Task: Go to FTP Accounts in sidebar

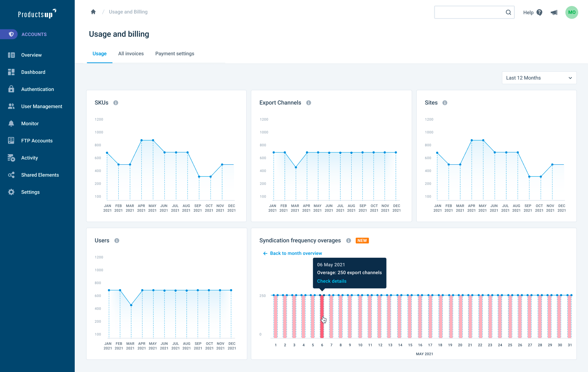Action: 37,141
